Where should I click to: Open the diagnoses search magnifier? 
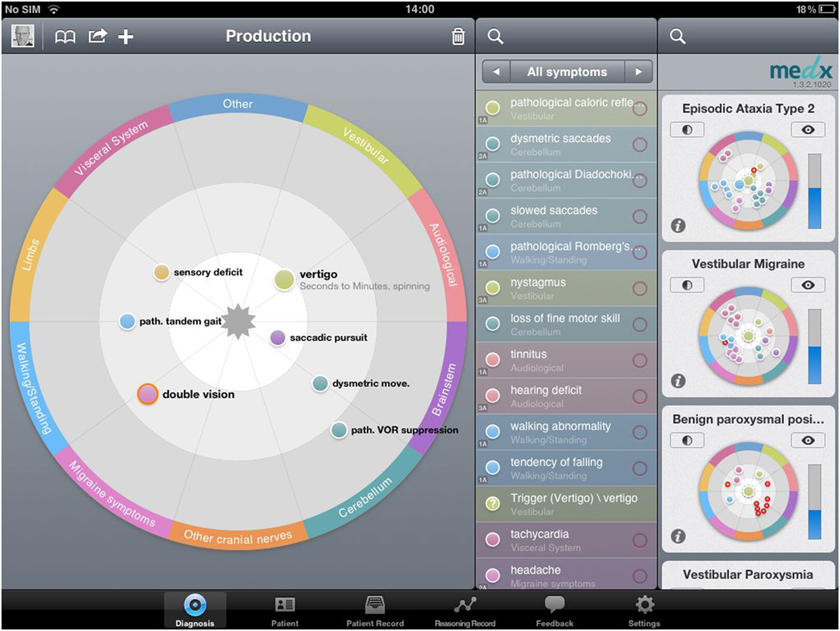(677, 36)
